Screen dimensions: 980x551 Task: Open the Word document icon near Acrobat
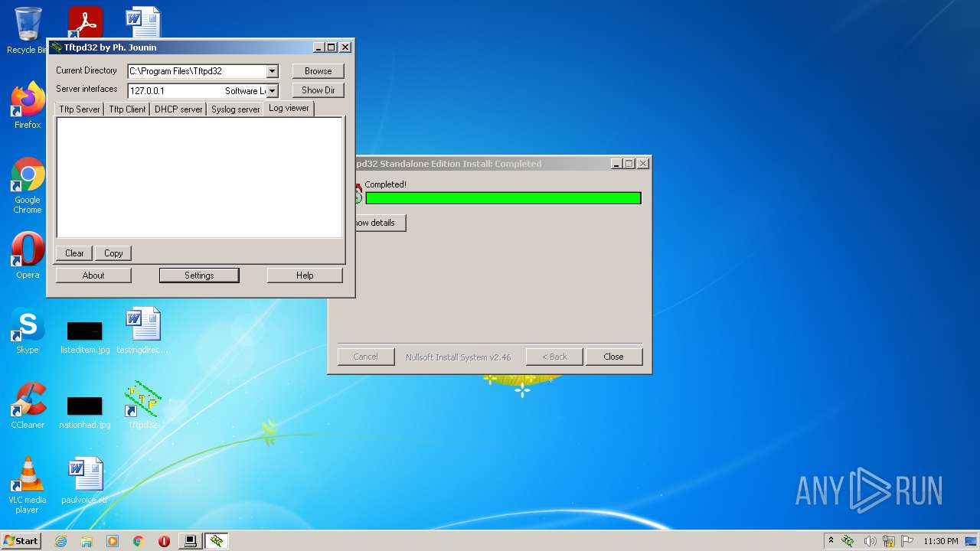click(x=142, y=21)
